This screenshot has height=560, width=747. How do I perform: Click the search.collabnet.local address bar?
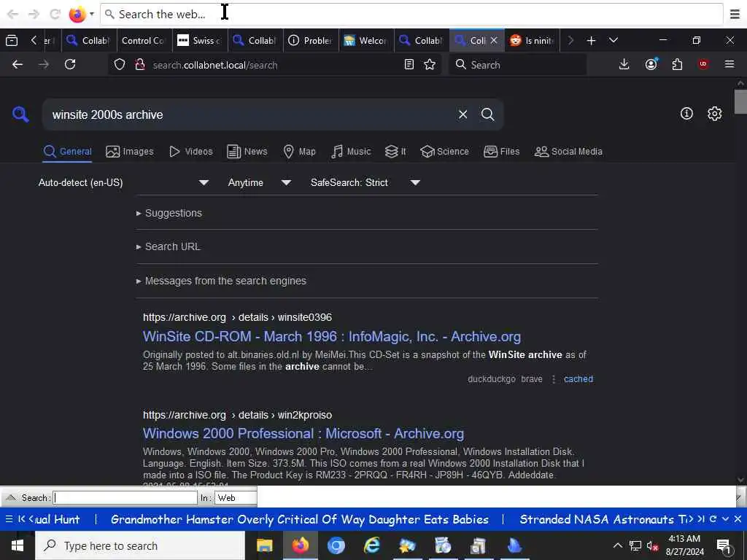274,65
